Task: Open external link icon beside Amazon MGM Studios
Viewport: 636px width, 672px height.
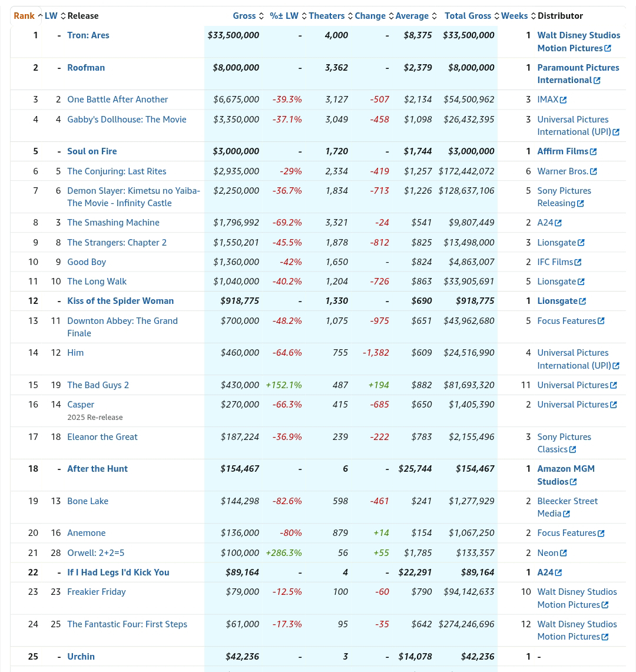Action: pos(574,482)
